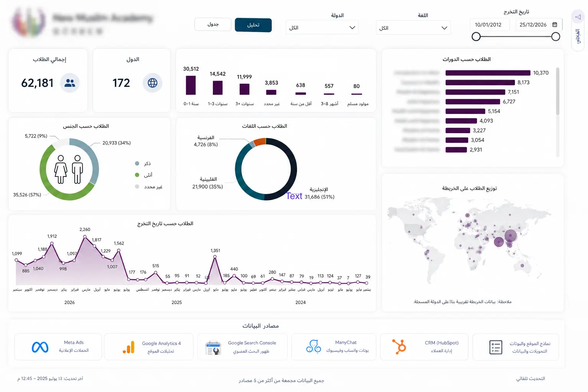The width and height of the screenshot is (588, 392).
Task: Click the الفلبينية 21,900 (35%) label
Action: pos(208,183)
